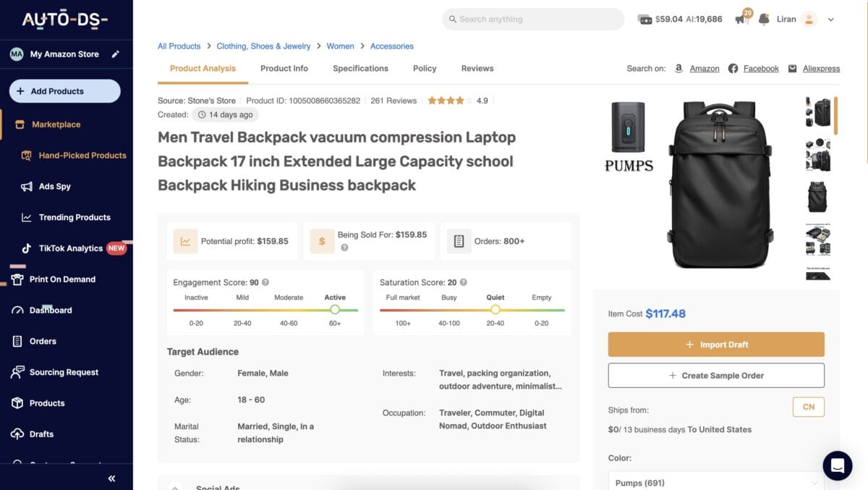Viewport: 868px width, 490px height.
Task: Collapse the sidebar with the double-chevron
Action: [111, 478]
